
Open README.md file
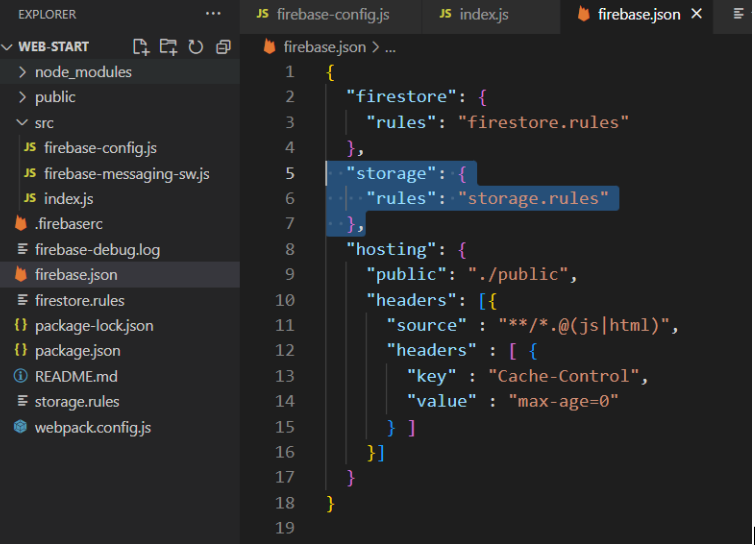[120, 376]
